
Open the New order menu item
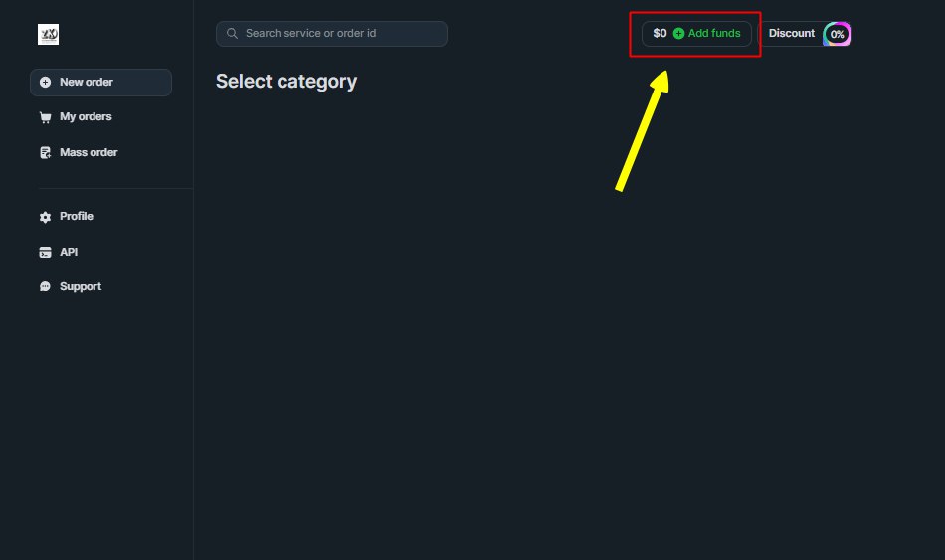tap(87, 83)
